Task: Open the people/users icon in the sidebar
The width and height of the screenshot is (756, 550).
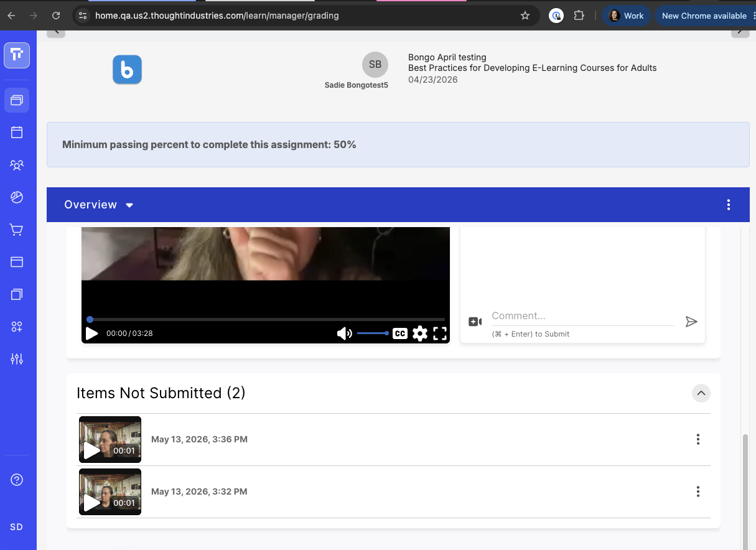Action: (17, 165)
